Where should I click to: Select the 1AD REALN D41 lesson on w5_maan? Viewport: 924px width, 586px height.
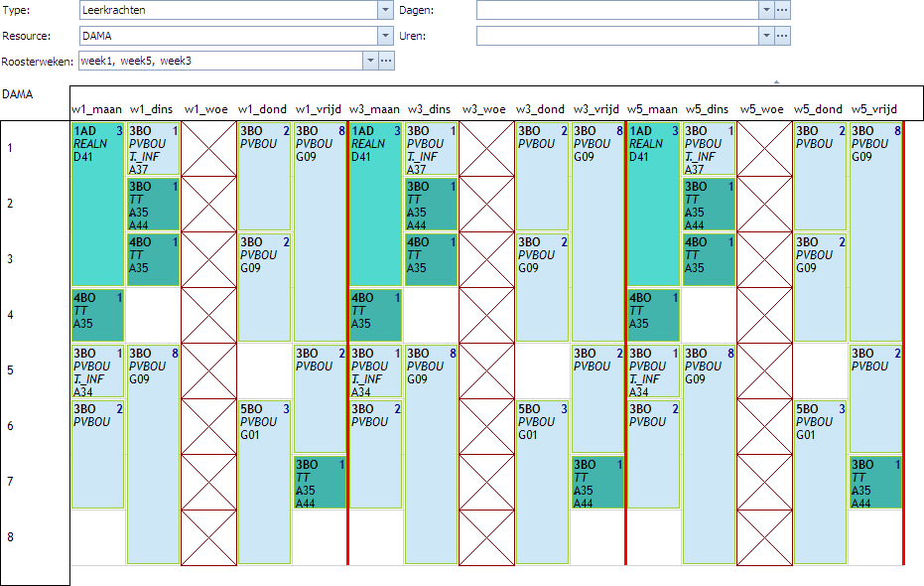[x=653, y=204]
